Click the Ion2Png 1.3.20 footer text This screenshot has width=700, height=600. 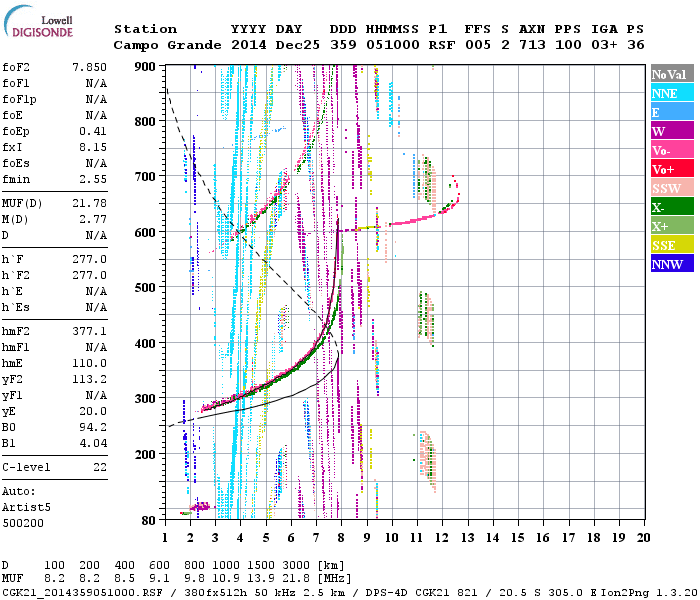(648, 592)
